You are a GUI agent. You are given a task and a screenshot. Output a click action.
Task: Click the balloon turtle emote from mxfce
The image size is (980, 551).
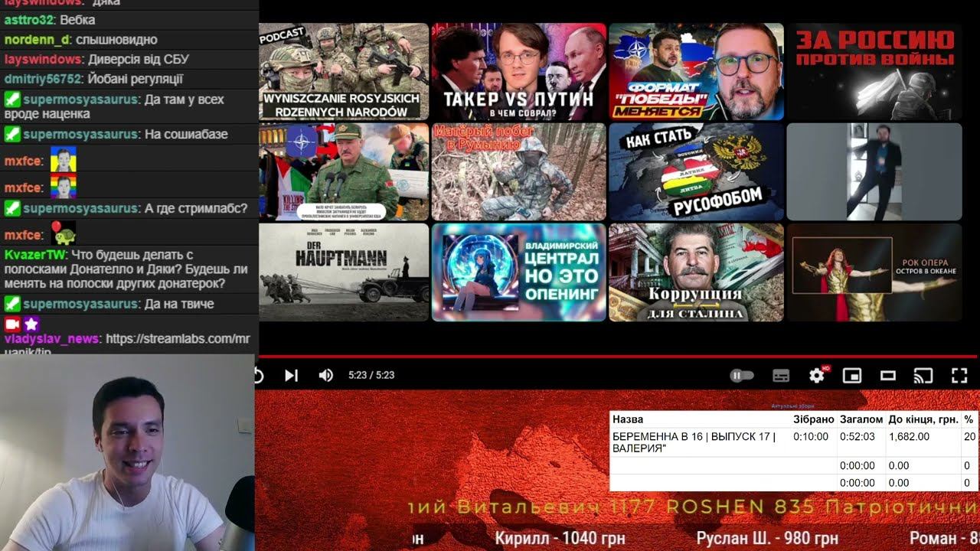coord(63,233)
